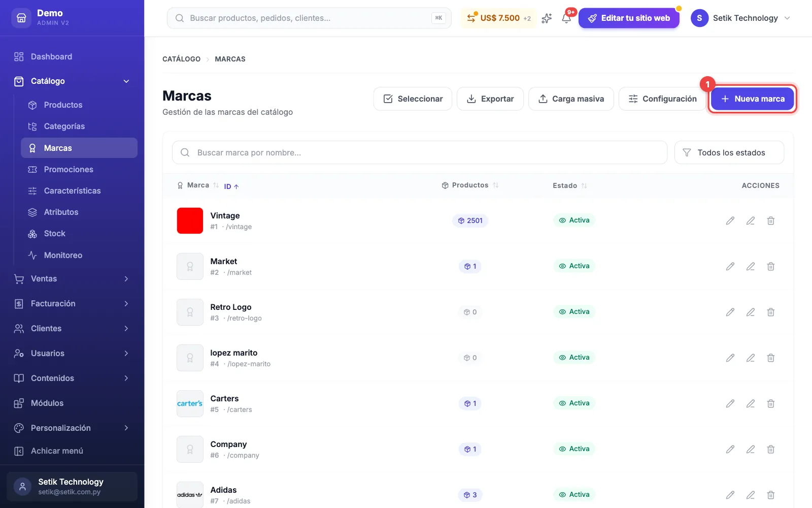Expand the Clientes sidebar section
Image resolution: width=812 pixels, height=508 pixels.
(72, 329)
